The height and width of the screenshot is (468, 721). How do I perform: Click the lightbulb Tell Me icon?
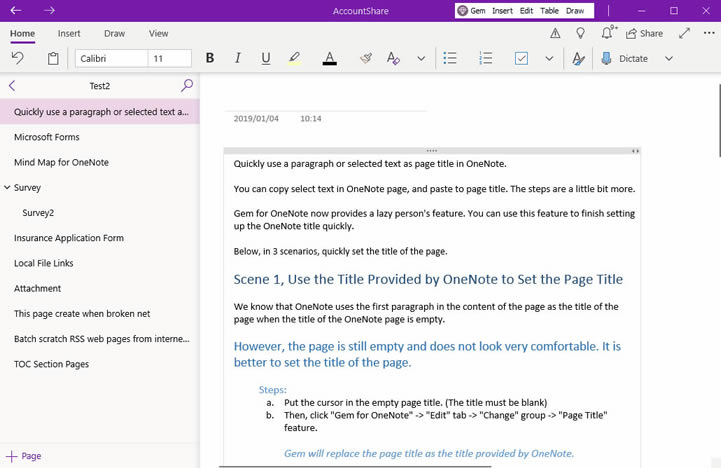(x=581, y=33)
